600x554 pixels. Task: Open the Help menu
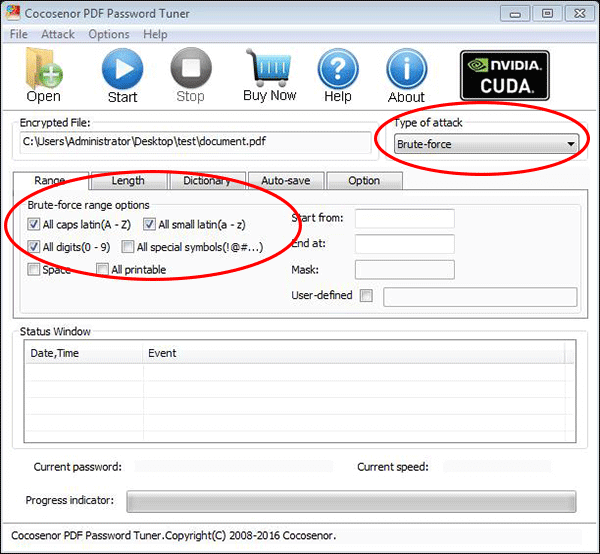click(155, 34)
